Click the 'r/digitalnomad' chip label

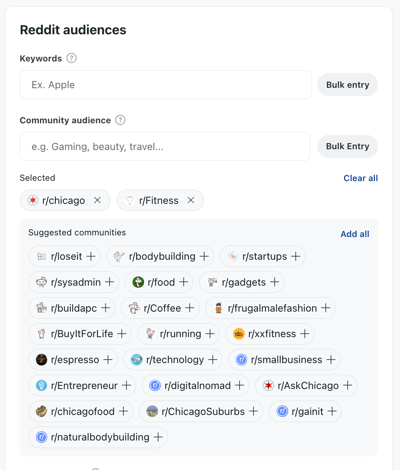(x=197, y=385)
